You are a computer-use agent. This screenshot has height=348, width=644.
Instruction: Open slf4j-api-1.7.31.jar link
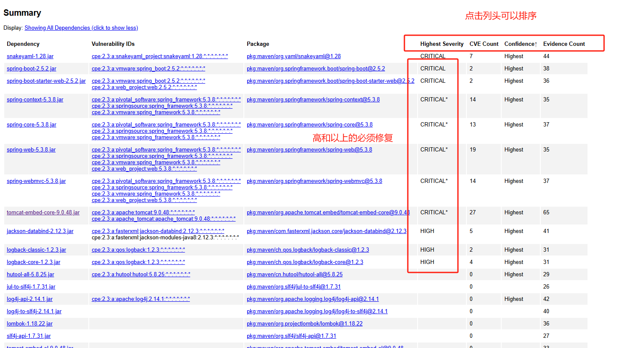pos(28,336)
